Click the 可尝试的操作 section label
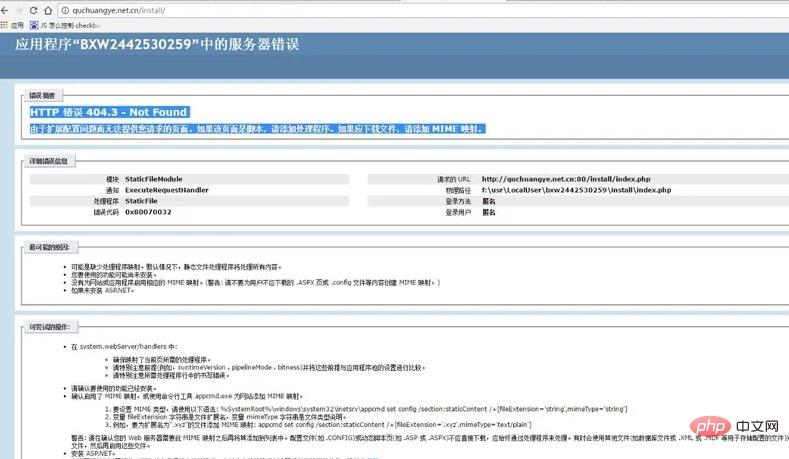 tap(47, 325)
